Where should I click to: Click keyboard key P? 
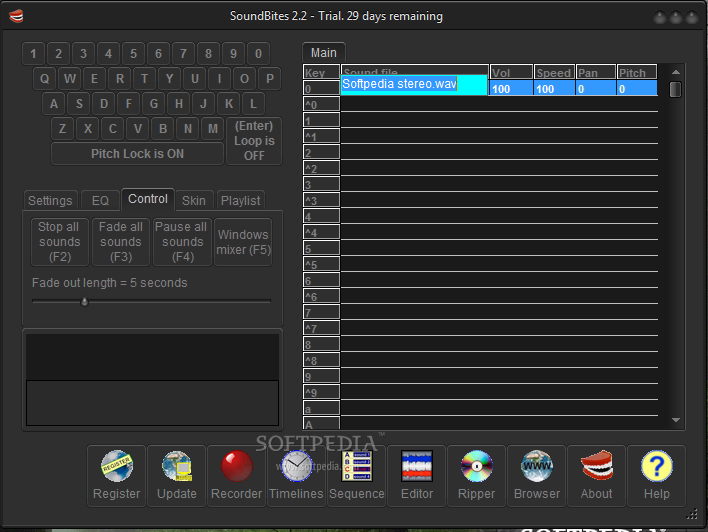click(270, 79)
